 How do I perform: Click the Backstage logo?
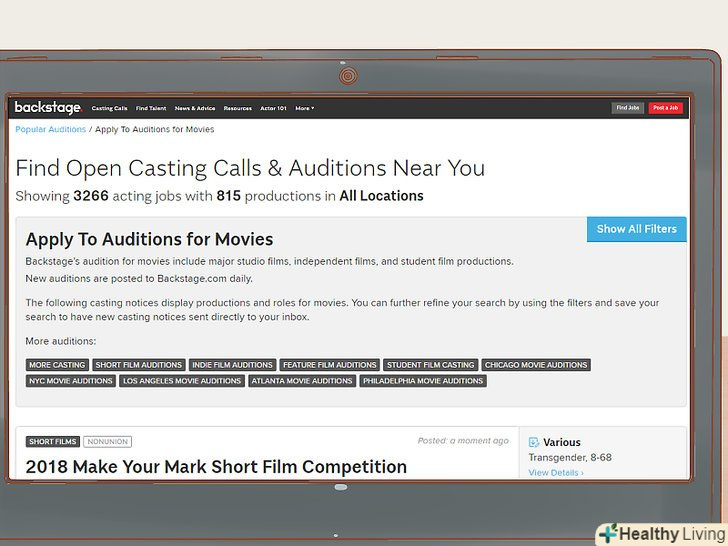coord(47,108)
